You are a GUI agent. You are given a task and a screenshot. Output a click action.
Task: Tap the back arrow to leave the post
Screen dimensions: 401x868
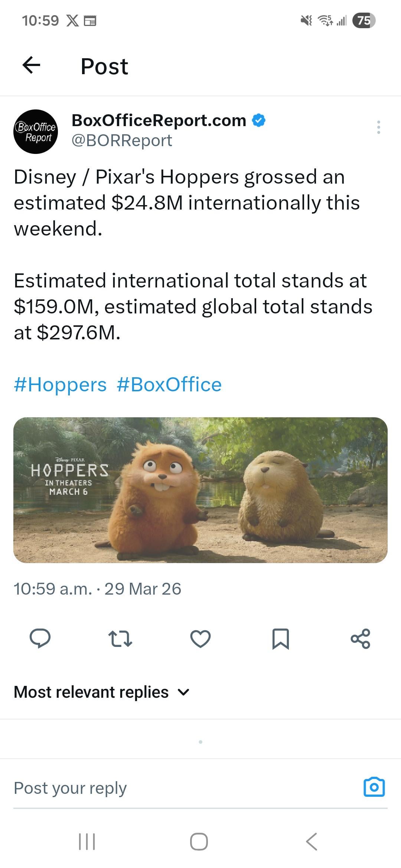pos(32,66)
